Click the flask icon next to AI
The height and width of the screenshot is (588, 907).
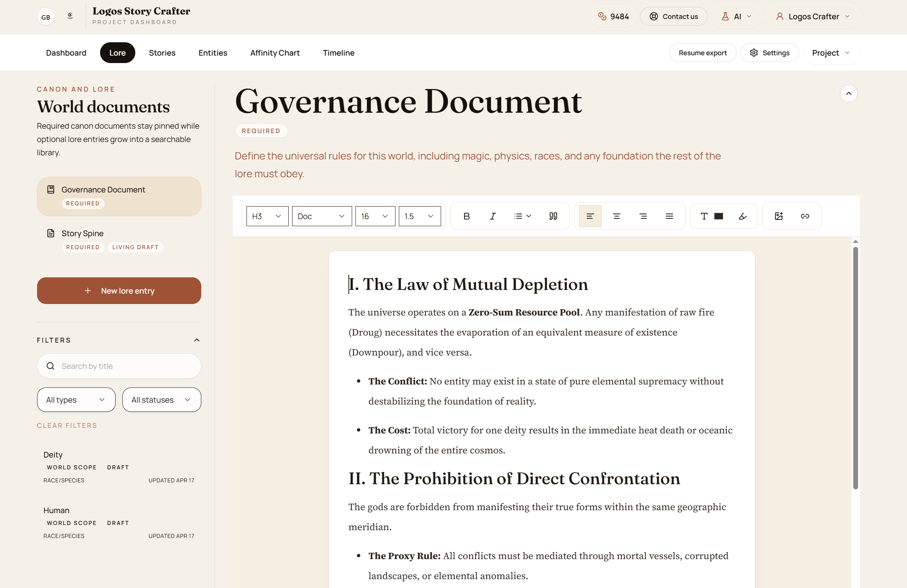point(725,16)
